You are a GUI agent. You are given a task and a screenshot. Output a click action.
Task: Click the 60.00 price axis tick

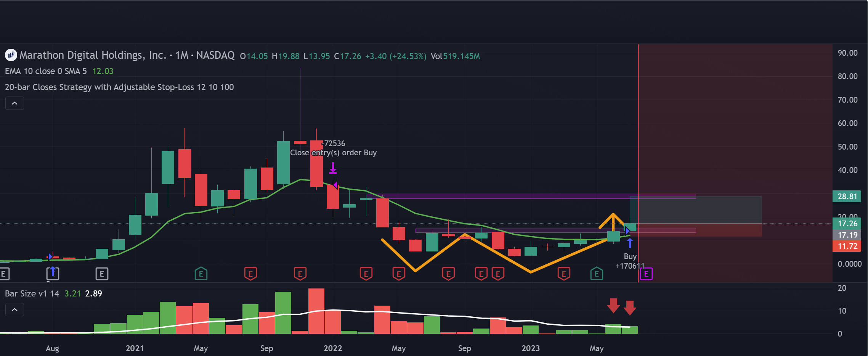847,123
